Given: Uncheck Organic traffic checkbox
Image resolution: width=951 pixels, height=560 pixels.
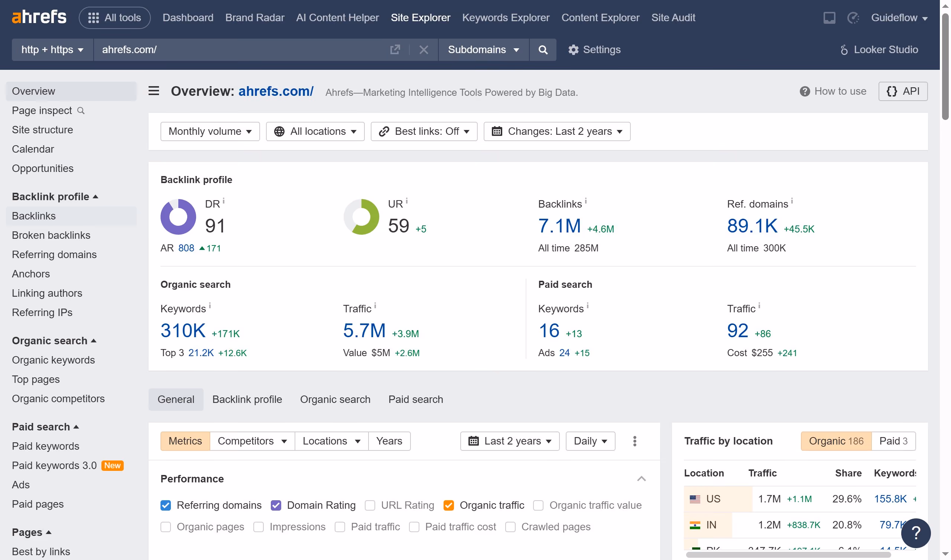Looking at the screenshot, I should coord(448,505).
